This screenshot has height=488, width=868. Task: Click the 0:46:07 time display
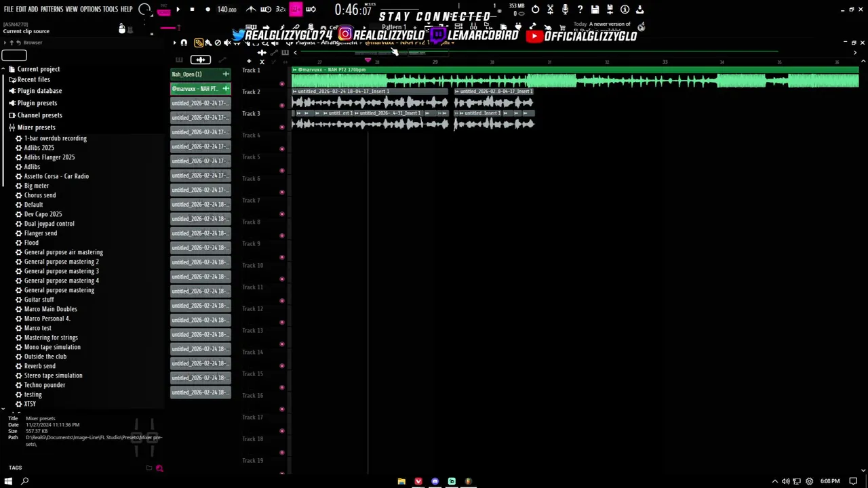tap(353, 10)
